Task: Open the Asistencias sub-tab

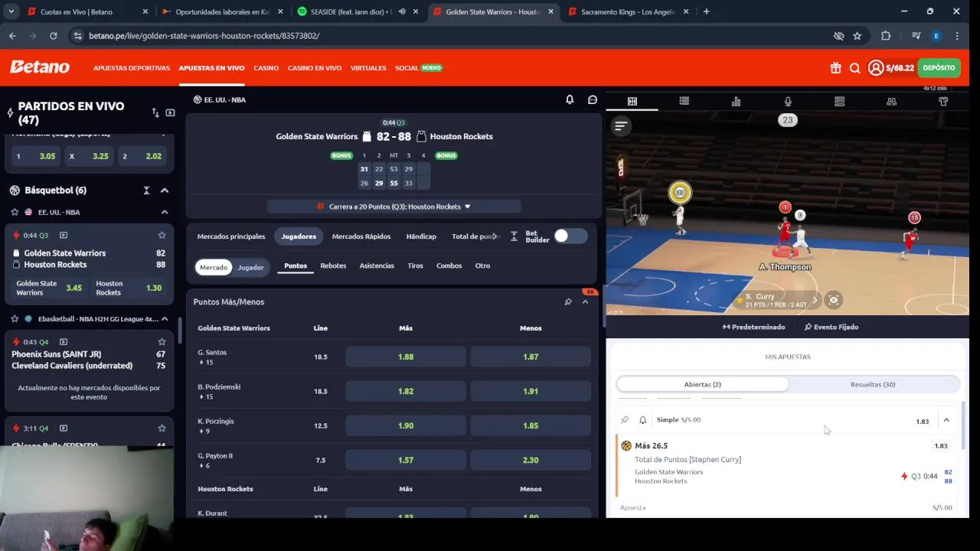Action: click(377, 266)
